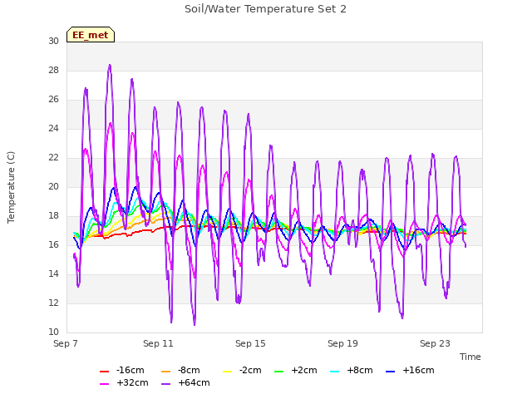Click the 16 y-axis tick label
The height and width of the screenshot is (399, 532).
pyautogui.click(x=53, y=245)
